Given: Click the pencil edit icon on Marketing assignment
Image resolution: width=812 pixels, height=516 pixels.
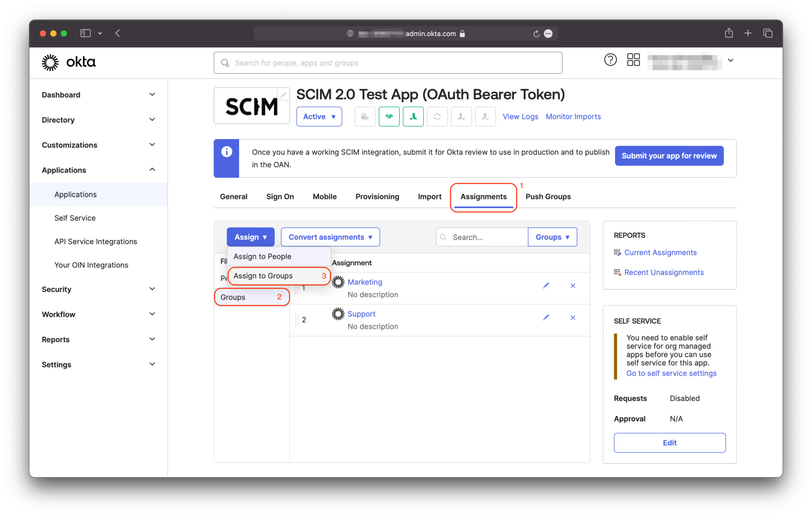Looking at the screenshot, I should [546, 285].
